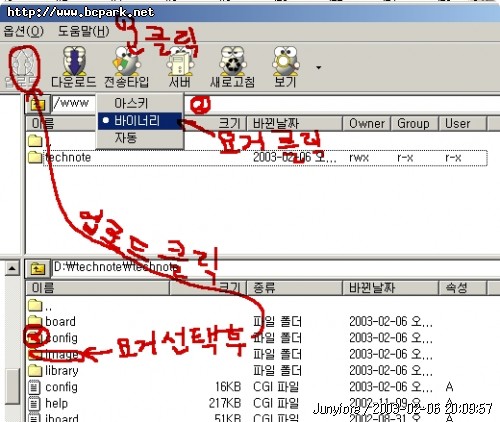Select the local parent folder '..' entry
The height and width of the screenshot is (422, 500).
click(x=40, y=305)
